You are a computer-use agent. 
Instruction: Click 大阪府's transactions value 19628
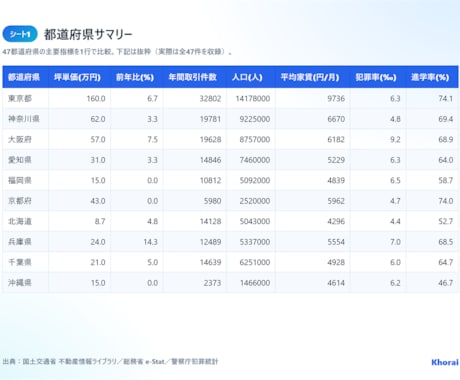[210, 139]
